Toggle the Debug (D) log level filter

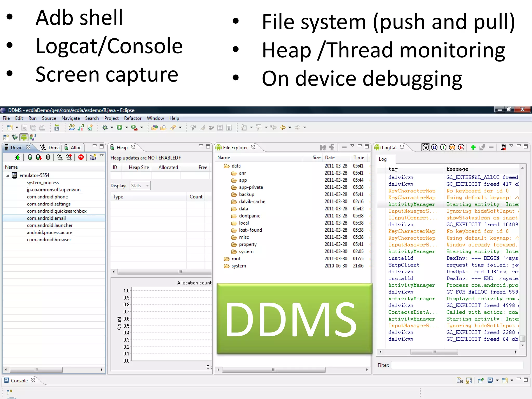pos(434,148)
